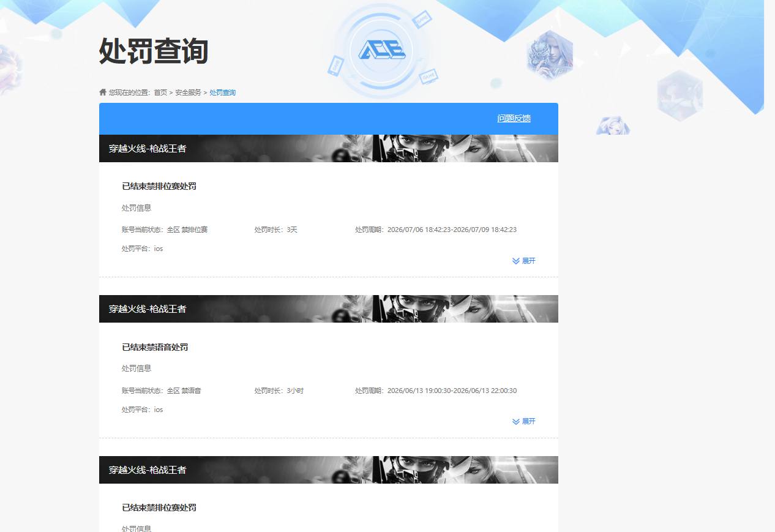Click the third 穿越火线-枪战王者 game banner
Screen dimensions: 775x532
point(329,470)
